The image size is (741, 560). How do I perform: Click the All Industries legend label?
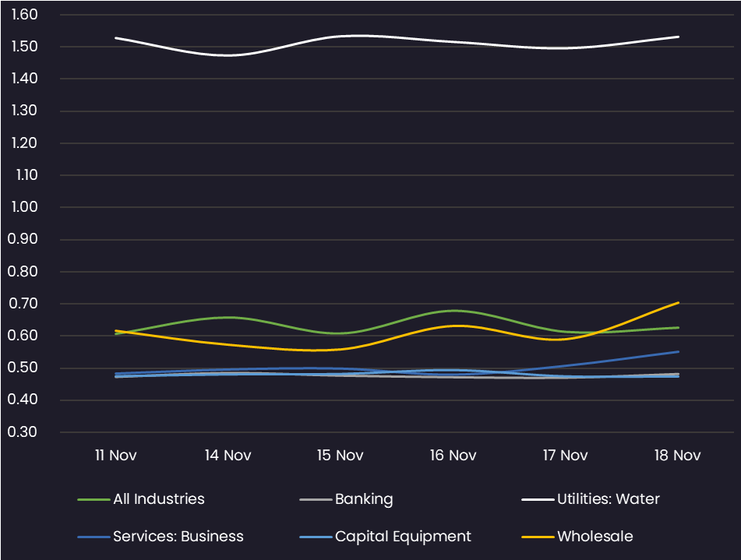pyautogui.click(x=158, y=498)
